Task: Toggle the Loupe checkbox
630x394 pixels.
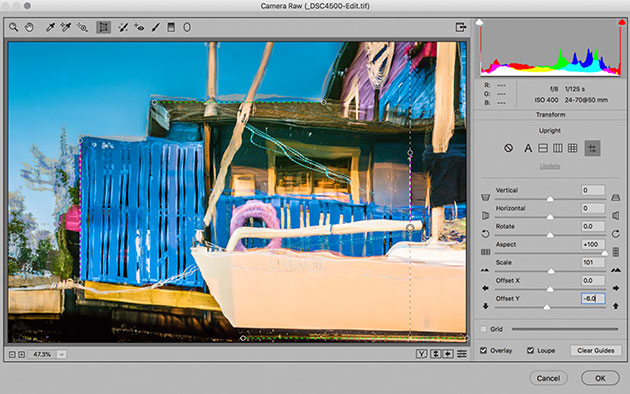Action: pyautogui.click(x=530, y=350)
